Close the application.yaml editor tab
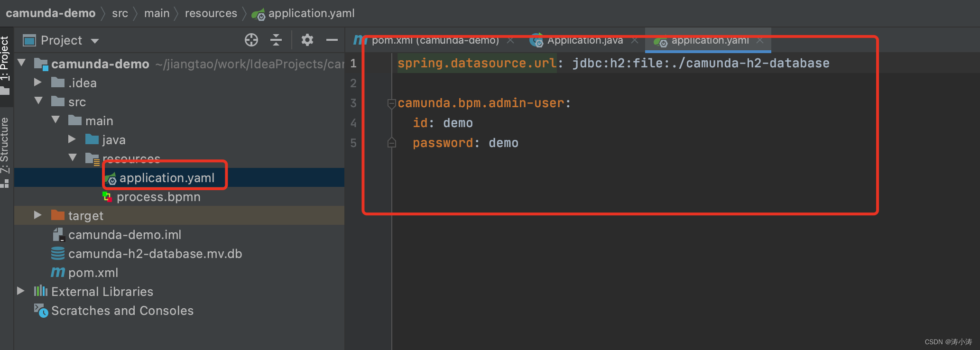Viewport: 980px width, 350px height. point(760,40)
